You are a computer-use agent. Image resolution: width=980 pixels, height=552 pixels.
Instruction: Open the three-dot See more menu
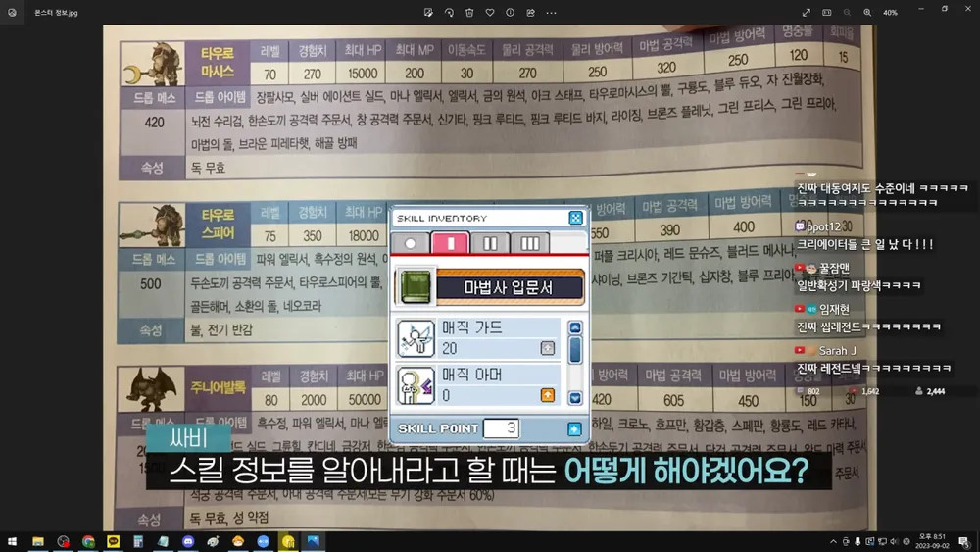pyautogui.click(x=551, y=13)
